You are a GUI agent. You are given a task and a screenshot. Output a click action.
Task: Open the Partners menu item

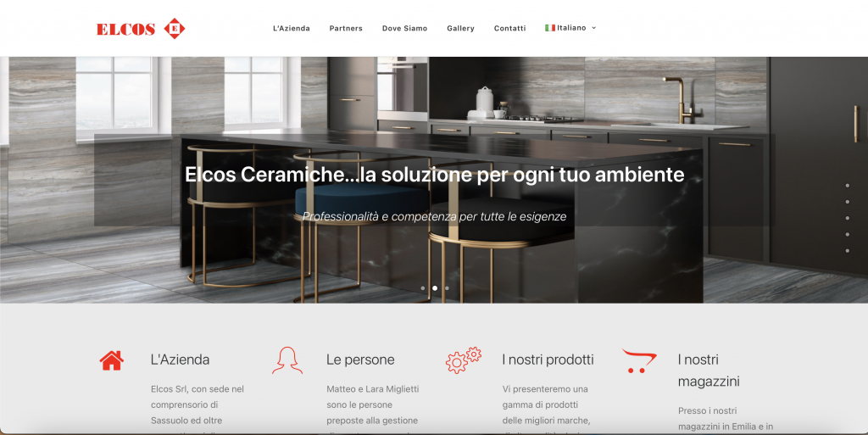pyautogui.click(x=346, y=28)
